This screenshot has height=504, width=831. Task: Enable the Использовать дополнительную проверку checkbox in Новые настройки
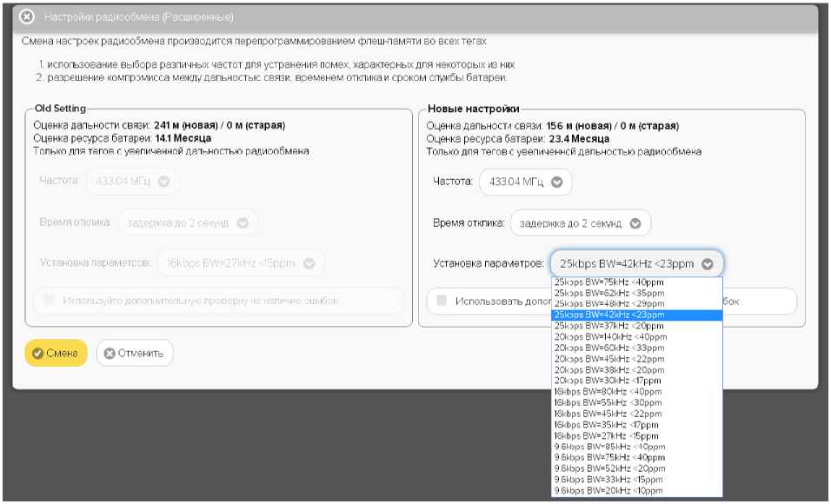442,301
